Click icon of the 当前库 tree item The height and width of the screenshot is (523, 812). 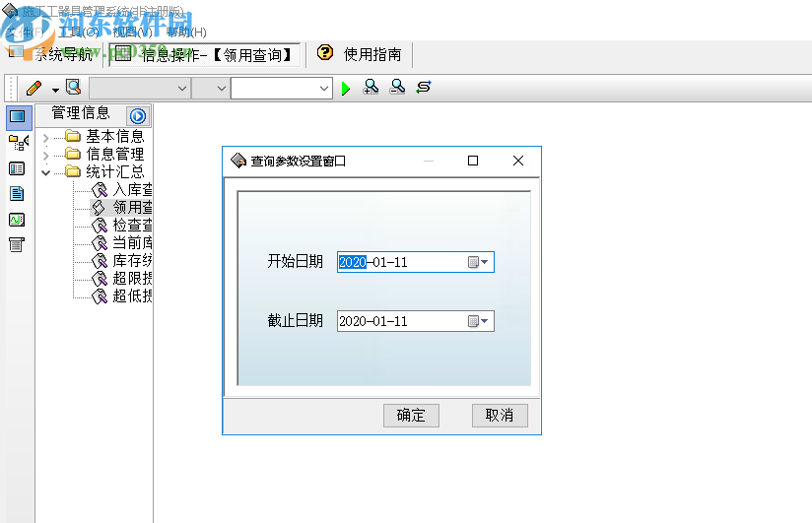coord(99,243)
